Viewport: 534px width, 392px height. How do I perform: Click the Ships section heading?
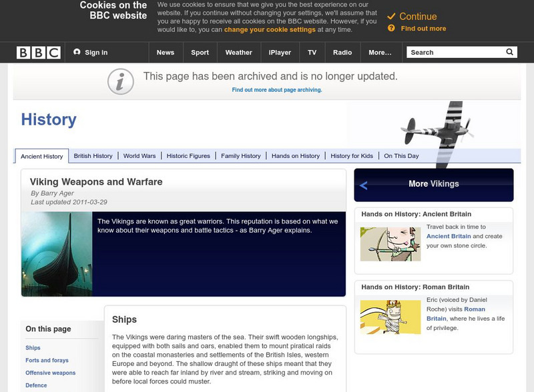(124, 319)
